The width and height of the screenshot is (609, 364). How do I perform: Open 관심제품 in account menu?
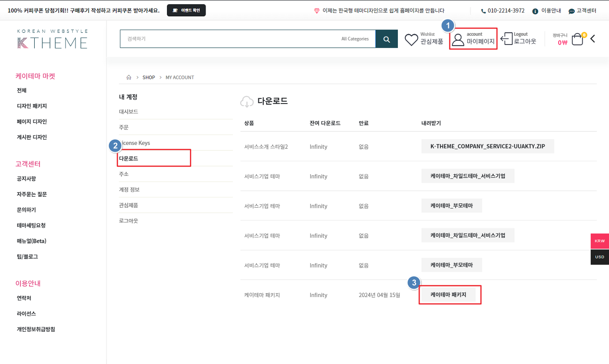point(128,205)
